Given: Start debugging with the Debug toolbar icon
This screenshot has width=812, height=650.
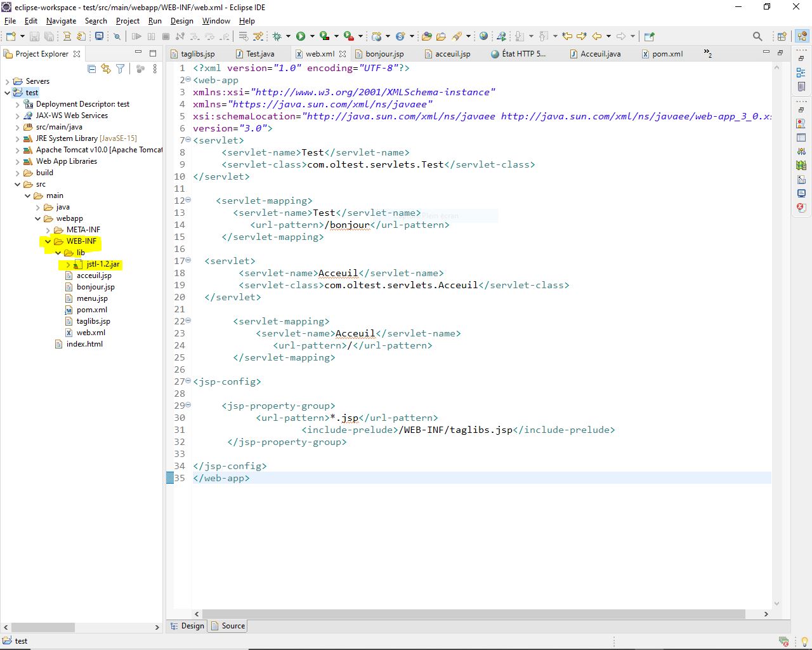Looking at the screenshot, I should (x=277, y=36).
